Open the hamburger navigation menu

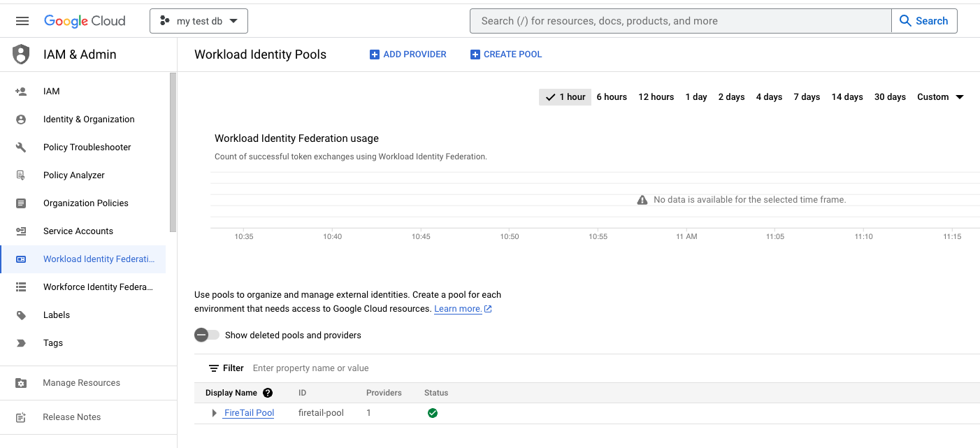22,21
